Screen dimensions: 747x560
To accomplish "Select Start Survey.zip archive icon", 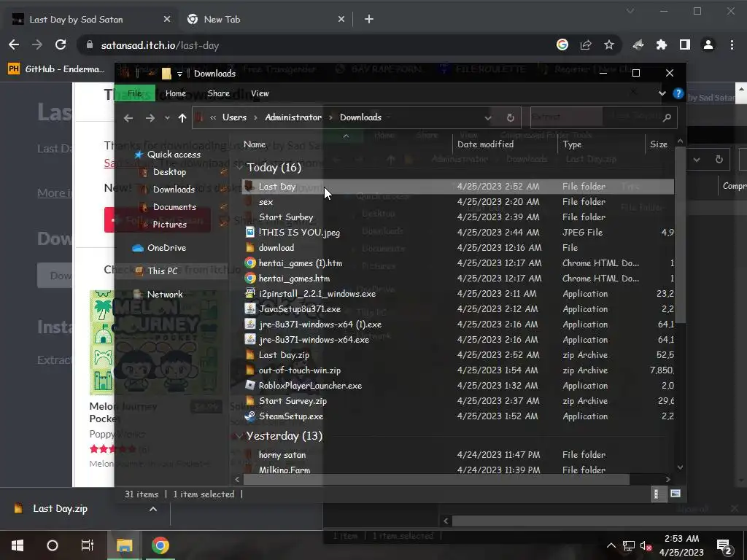I will coord(249,401).
